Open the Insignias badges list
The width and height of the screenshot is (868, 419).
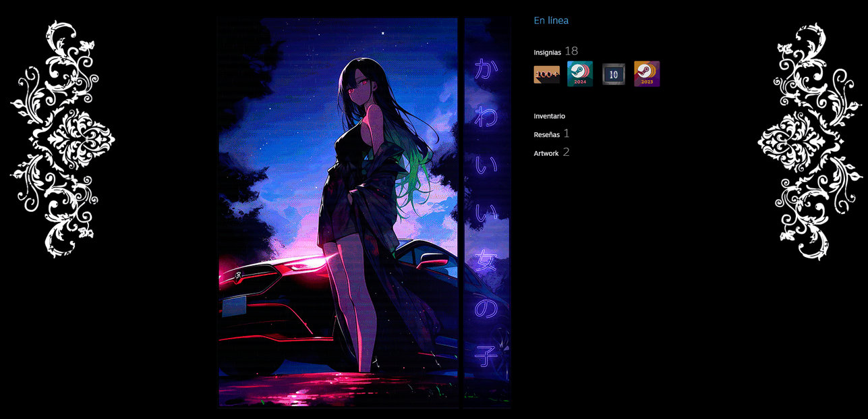click(x=547, y=52)
